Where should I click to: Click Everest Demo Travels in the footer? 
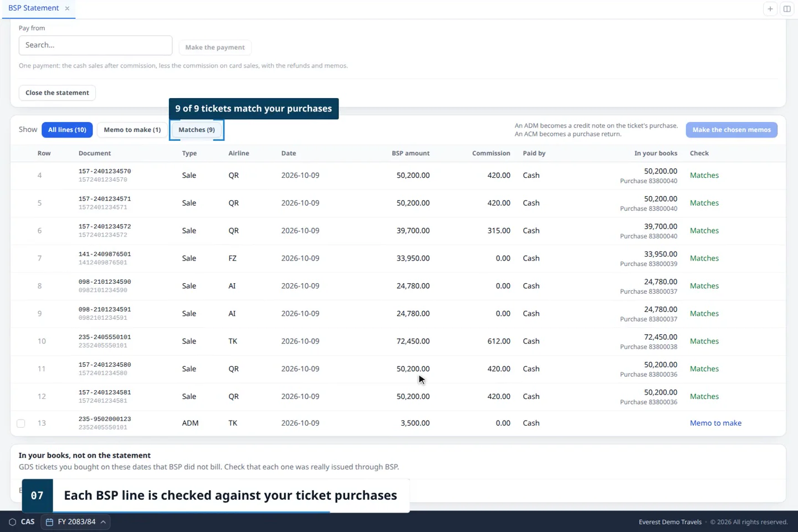tap(670, 522)
